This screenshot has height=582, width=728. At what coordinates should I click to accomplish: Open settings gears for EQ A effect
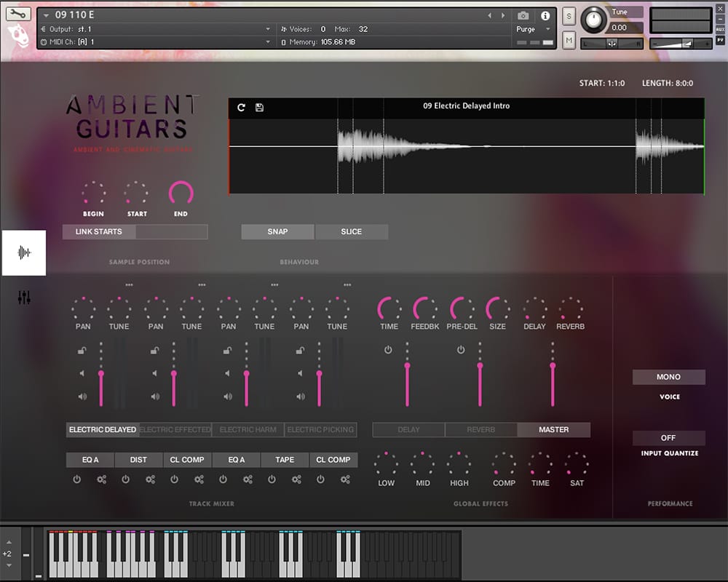[101, 479]
